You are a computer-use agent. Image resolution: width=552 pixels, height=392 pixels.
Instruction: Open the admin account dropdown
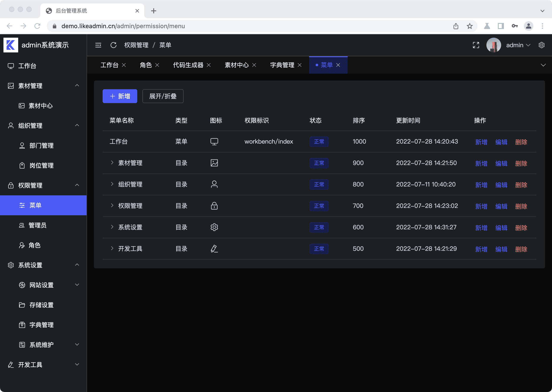518,45
